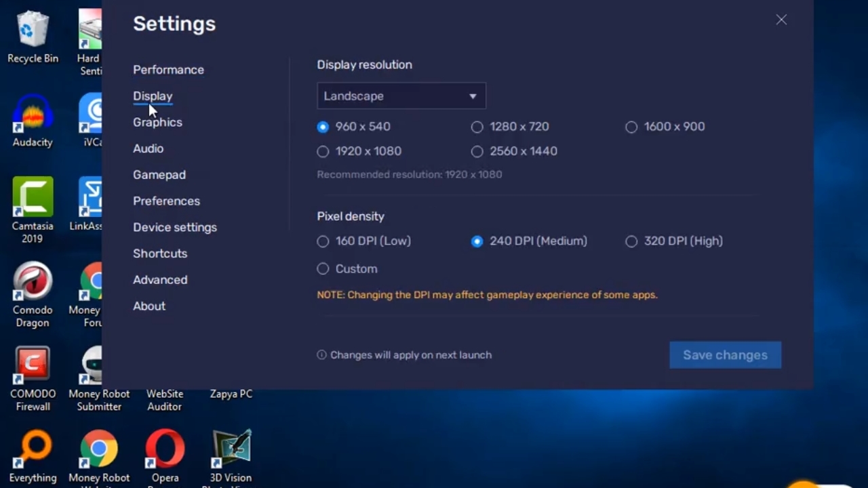Open the Everything search desktop icon
Screen dimensions: 868x488
pyautogui.click(x=33, y=450)
